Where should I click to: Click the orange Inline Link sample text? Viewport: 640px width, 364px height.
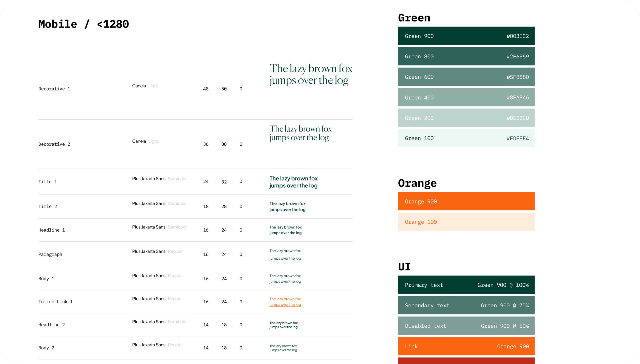tap(285, 302)
